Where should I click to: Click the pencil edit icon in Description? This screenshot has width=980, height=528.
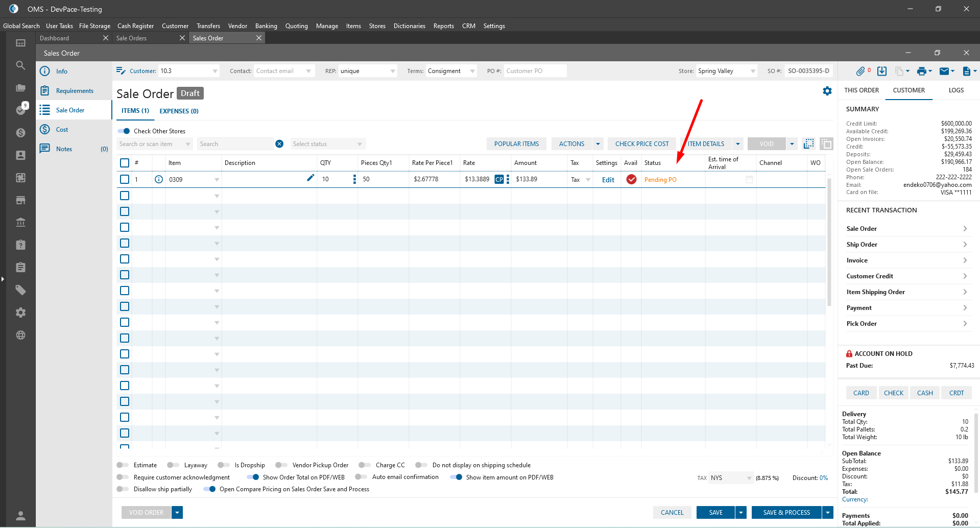(x=310, y=178)
